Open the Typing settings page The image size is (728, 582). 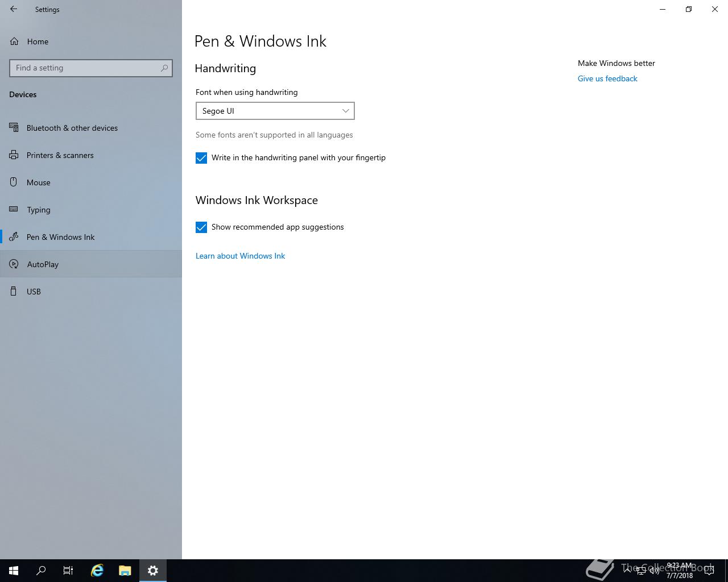(91, 210)
